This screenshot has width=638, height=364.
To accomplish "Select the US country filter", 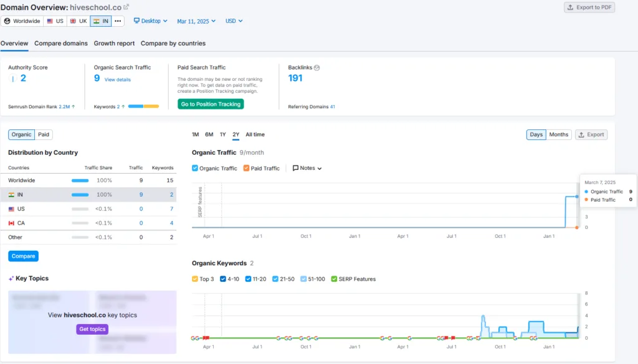I will pyautogui.click(x=55, y=21).
